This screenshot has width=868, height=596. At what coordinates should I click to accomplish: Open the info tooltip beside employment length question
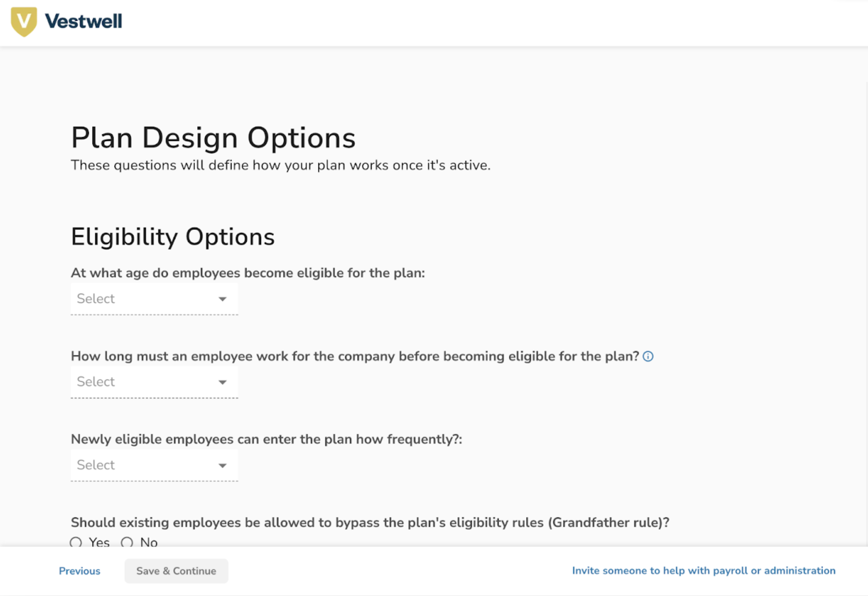coord(648,356)
